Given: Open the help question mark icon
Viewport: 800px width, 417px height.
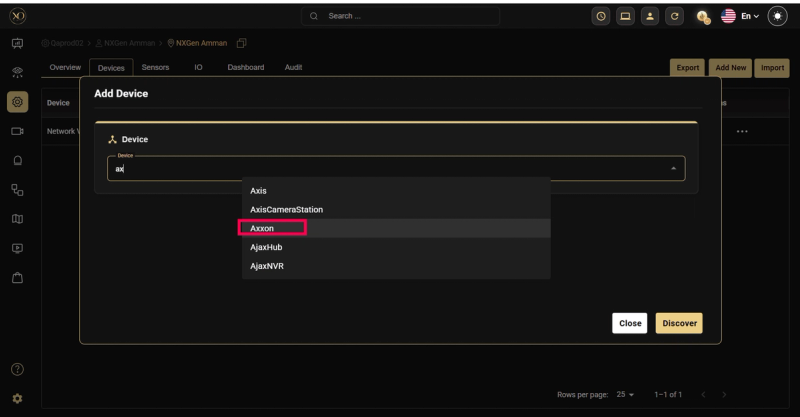Looking at the screenshot, I should (17, 369).
